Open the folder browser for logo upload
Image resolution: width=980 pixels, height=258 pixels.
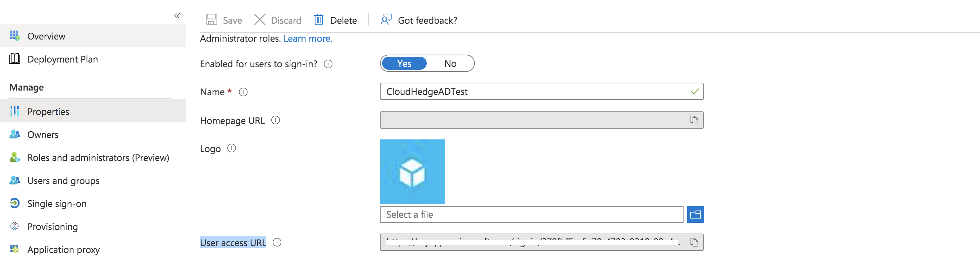tap(695, 214)
